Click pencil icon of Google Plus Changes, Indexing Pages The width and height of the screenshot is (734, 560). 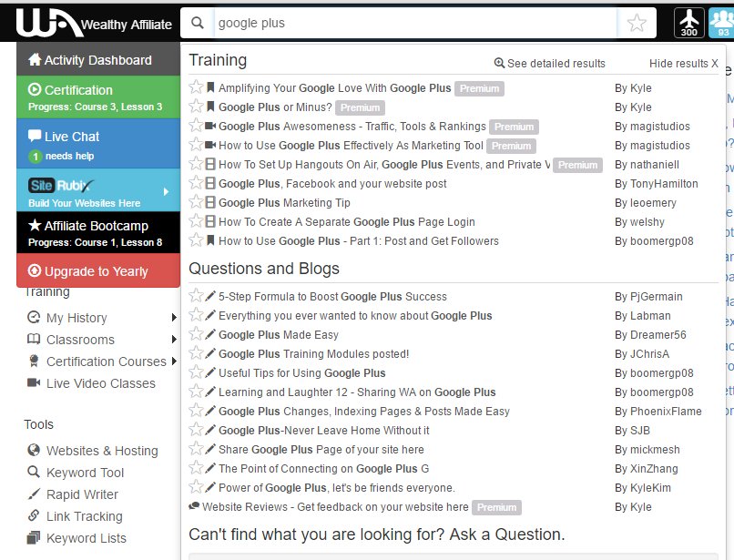210,411
